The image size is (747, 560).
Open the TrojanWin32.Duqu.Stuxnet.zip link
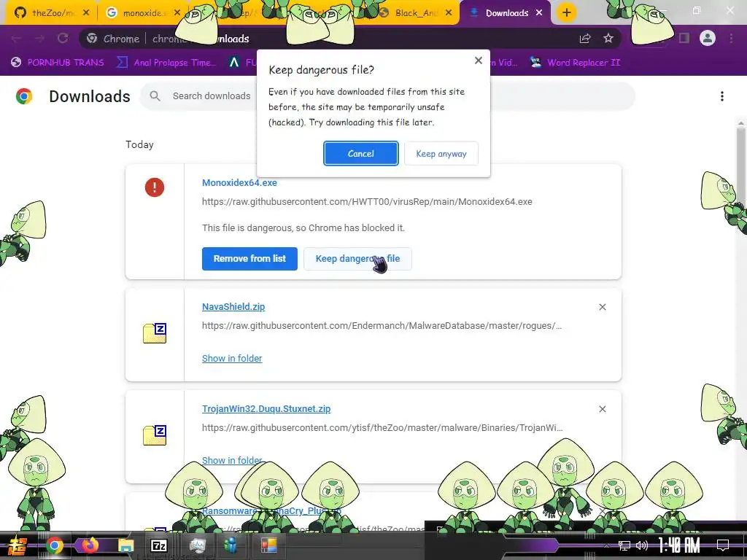pos(266,408)
